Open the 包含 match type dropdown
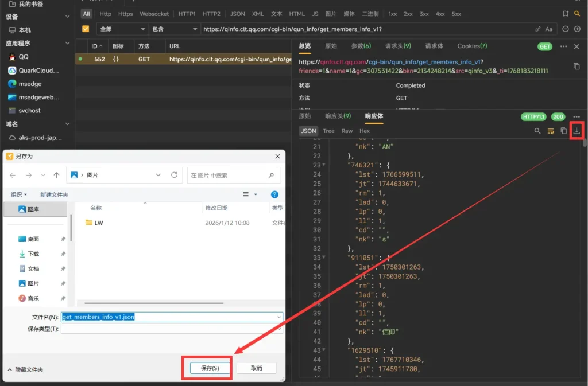Viewport: 588px width, 386px height. point(174,29)
